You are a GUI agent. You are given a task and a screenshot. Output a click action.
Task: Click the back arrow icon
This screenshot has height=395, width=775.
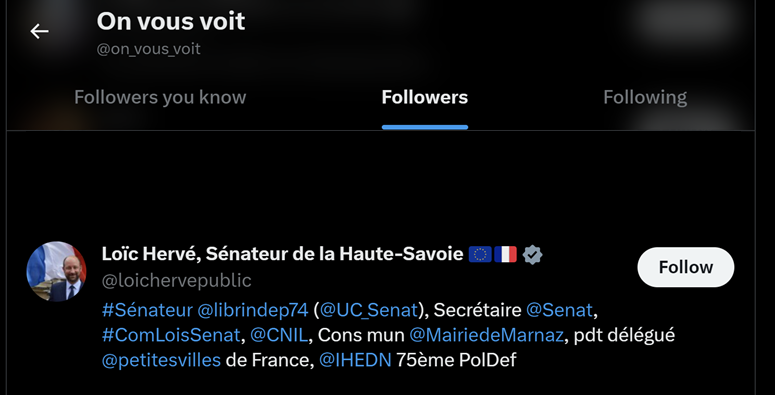click(40, 32)
